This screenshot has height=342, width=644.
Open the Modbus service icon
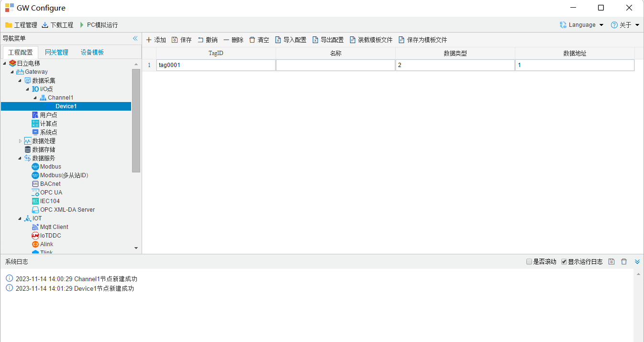pos(35,167)
